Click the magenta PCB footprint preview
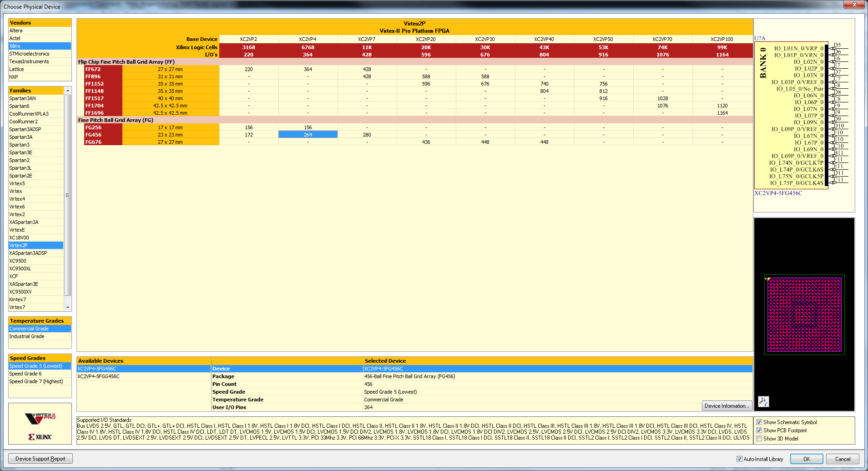868x471 pixels. (804, 314)
